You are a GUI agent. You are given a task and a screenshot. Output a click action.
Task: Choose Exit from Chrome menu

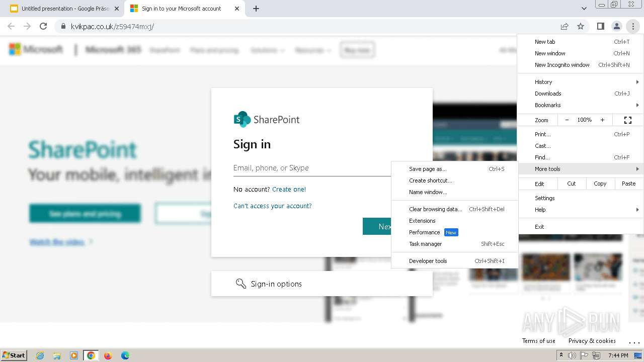tap(581, 227)
